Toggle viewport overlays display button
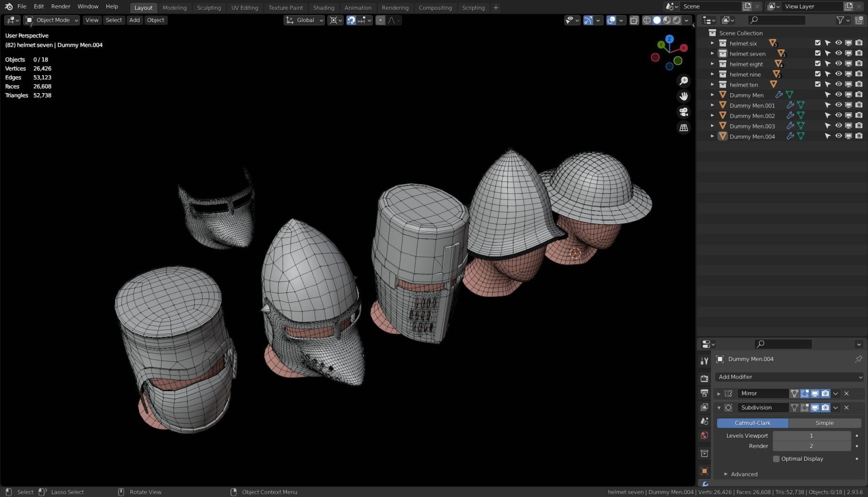Image resolution: width=868 pixels, height=497 pixels. tap(611, 20)
